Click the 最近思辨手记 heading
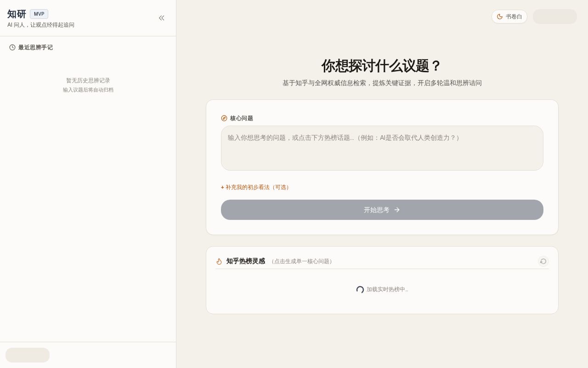The image size is (588, 368). [35, 47]
